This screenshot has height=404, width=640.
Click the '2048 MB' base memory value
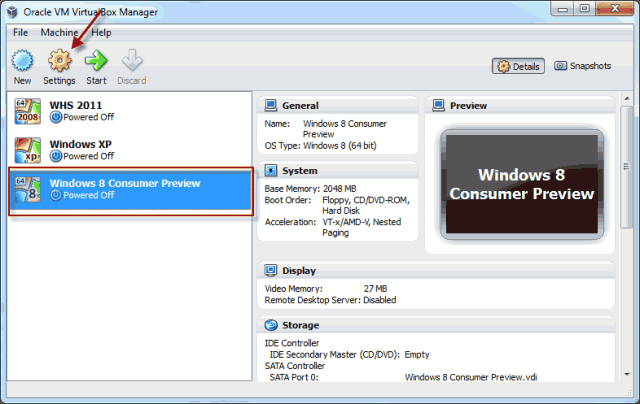pos(340,189)
